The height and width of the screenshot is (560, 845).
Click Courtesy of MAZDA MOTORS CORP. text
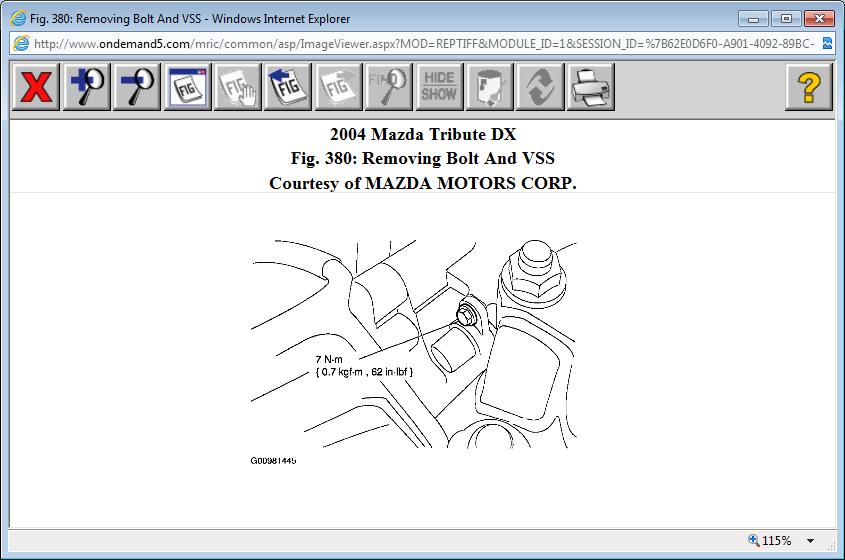tap(423, 183)
